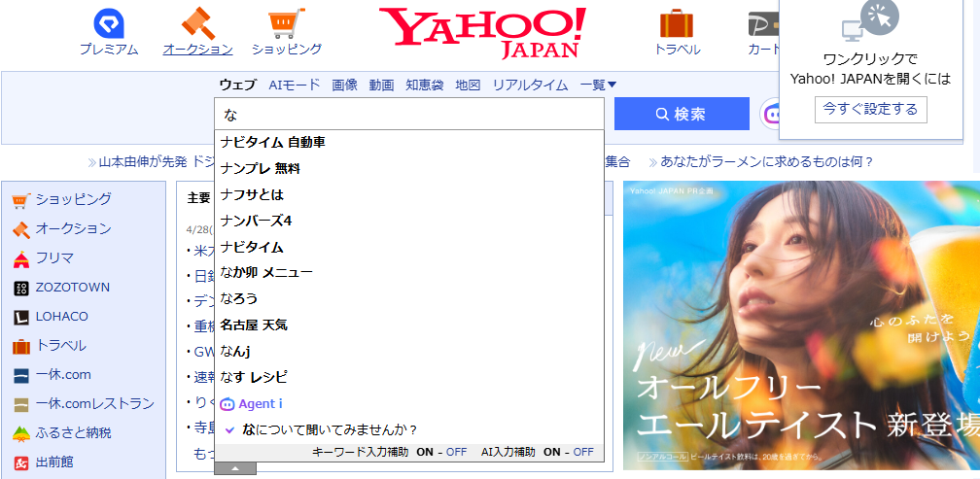Screen dimensions: 980x479
Task: Select suggestion 名古屋 天気
Action: point(409,325)
